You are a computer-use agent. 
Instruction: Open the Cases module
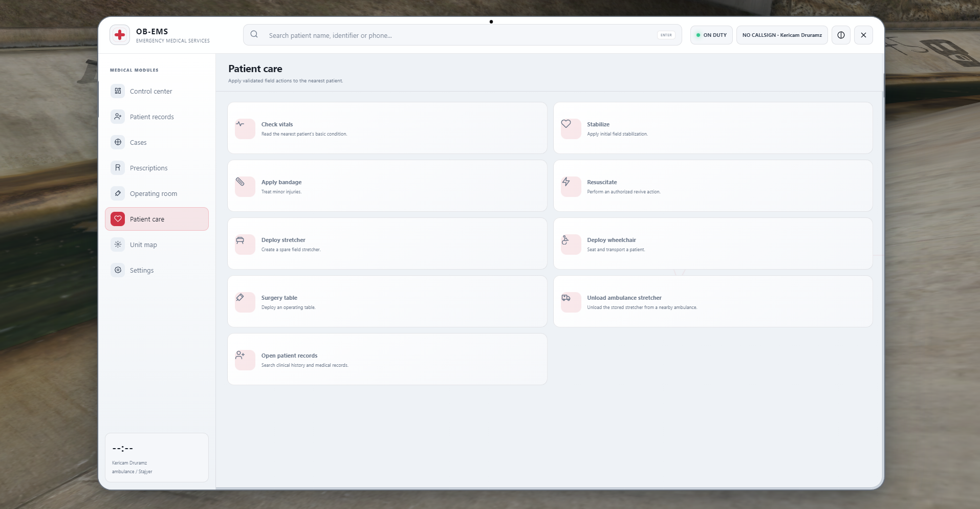[157, 142]
